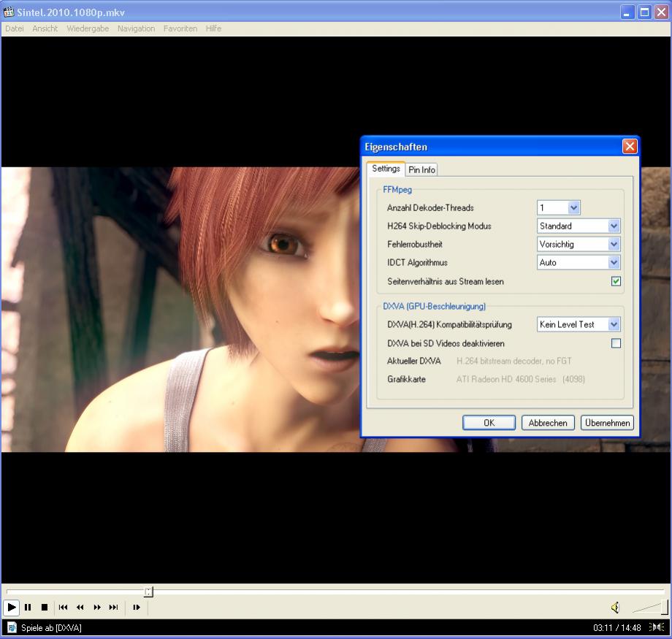
Task: Click audio channel icon in status bar
Action: pyautogui.click(x=656, y=627)
